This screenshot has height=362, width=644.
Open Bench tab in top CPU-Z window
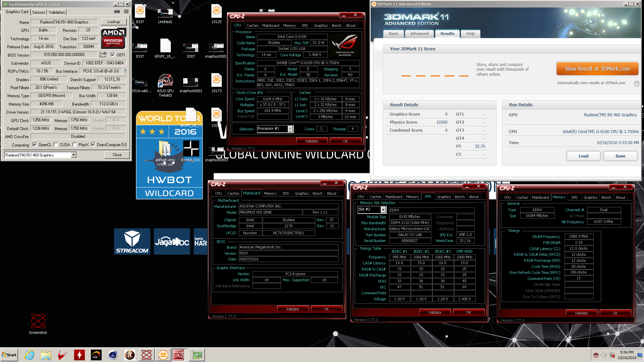336,25
